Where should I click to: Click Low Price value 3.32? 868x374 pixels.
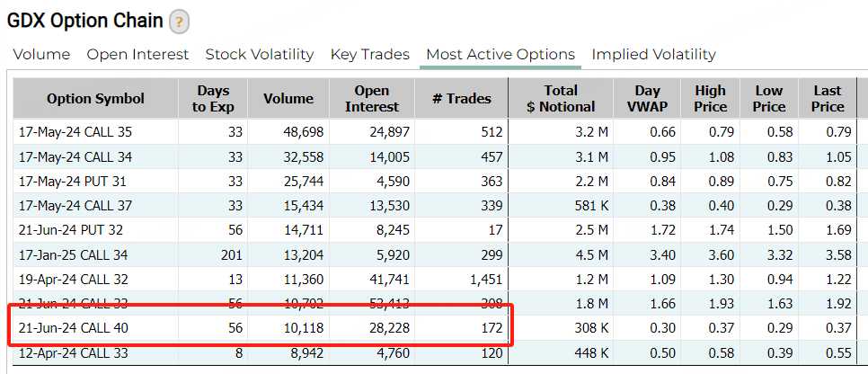pos(780,254)
